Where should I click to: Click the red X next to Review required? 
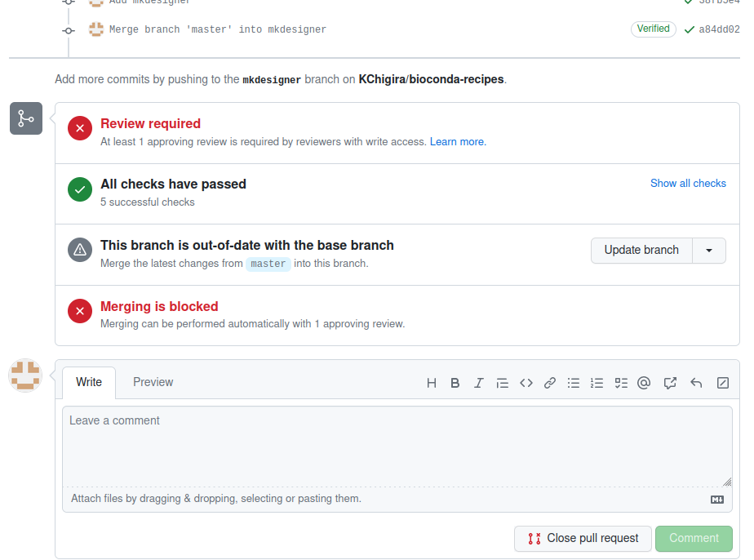click(x=80, y=128)
